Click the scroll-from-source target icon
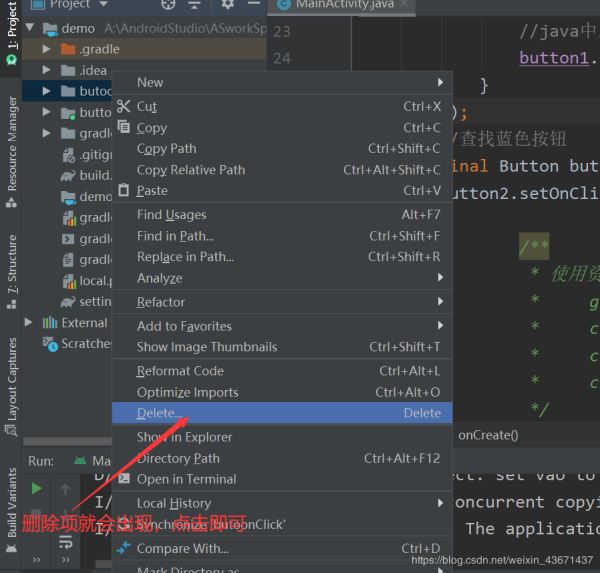Image resolution: width=600 pixels, height=573 pixels. click(x=168, y=4)
